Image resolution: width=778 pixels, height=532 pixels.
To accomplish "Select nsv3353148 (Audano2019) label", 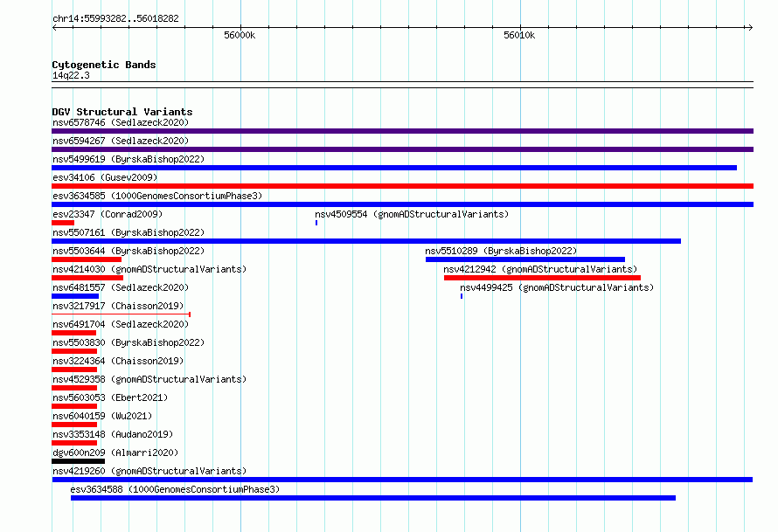I will [113, 434].
